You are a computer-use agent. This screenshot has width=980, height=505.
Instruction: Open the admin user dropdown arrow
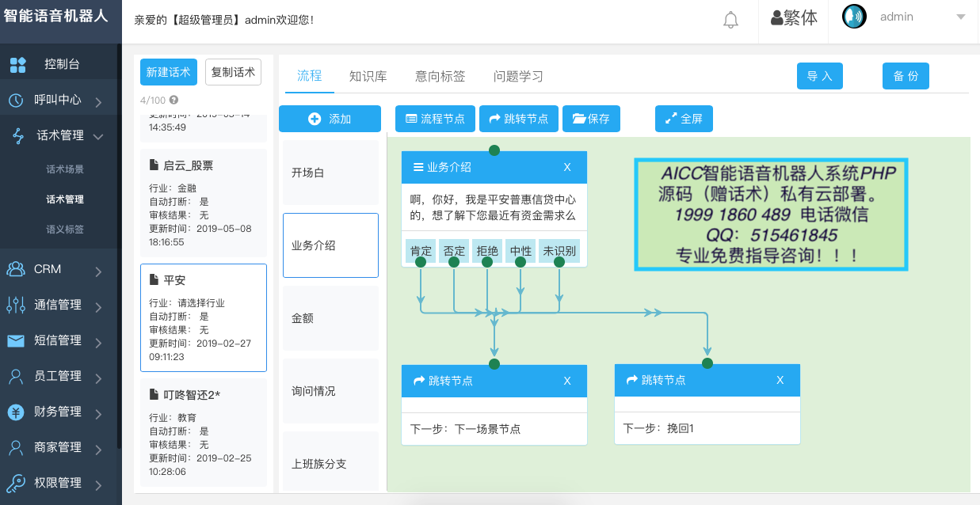click(x=960, y=17)
